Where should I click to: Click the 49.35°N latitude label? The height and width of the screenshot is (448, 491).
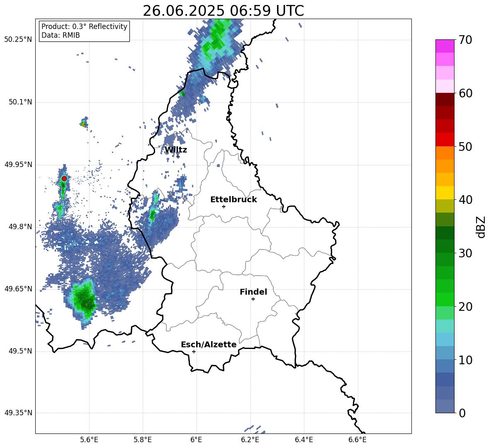pyautogui.click(x=18, y=413)
